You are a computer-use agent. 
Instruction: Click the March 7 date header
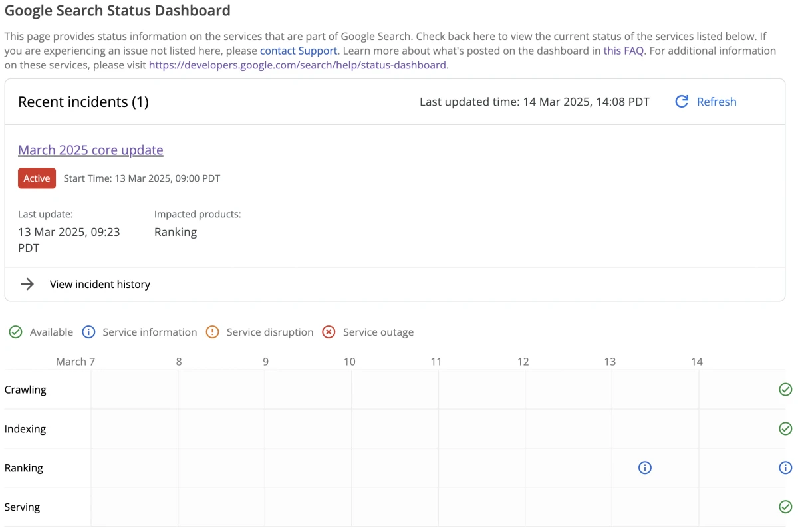pos(75,362)
